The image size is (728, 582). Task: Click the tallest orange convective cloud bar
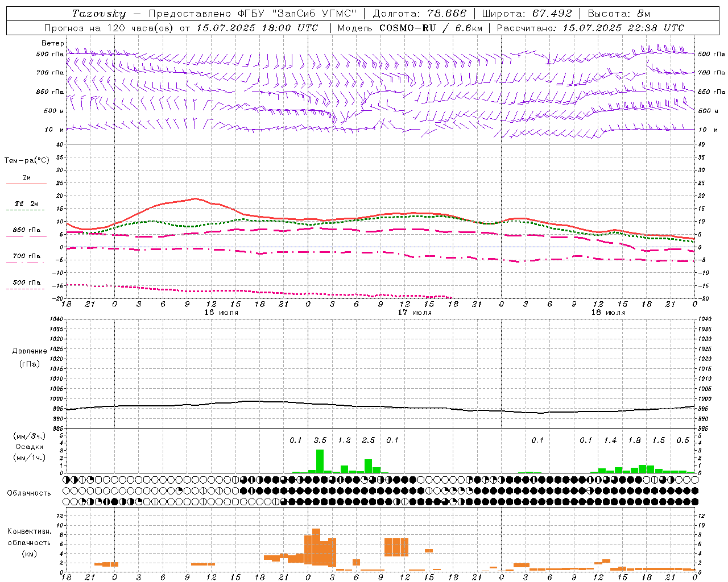coord(316,546)
